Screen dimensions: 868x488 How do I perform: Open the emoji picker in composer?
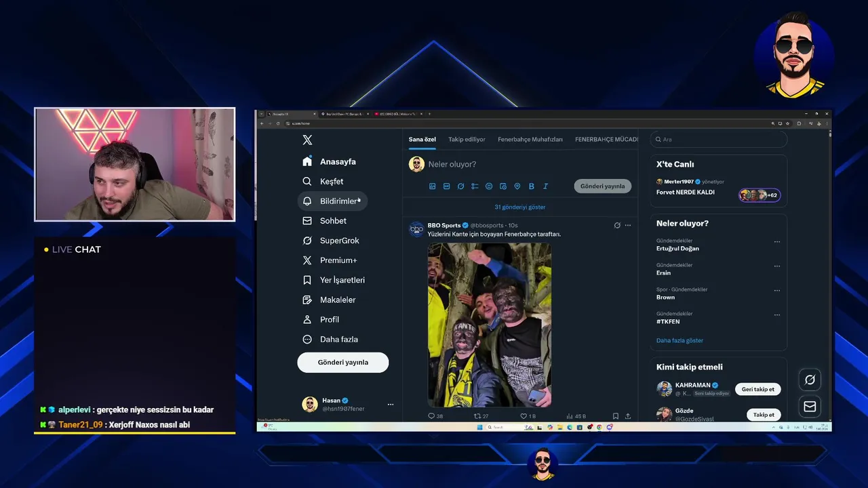(489, 186)
